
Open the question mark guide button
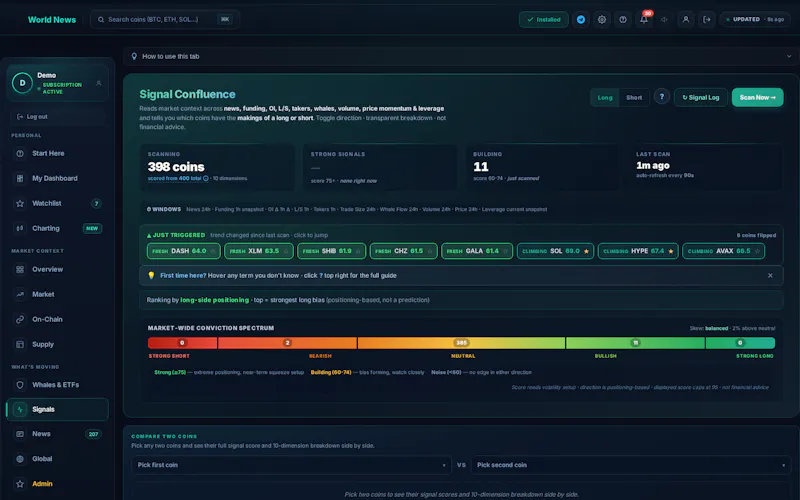(x=662, y=96)
